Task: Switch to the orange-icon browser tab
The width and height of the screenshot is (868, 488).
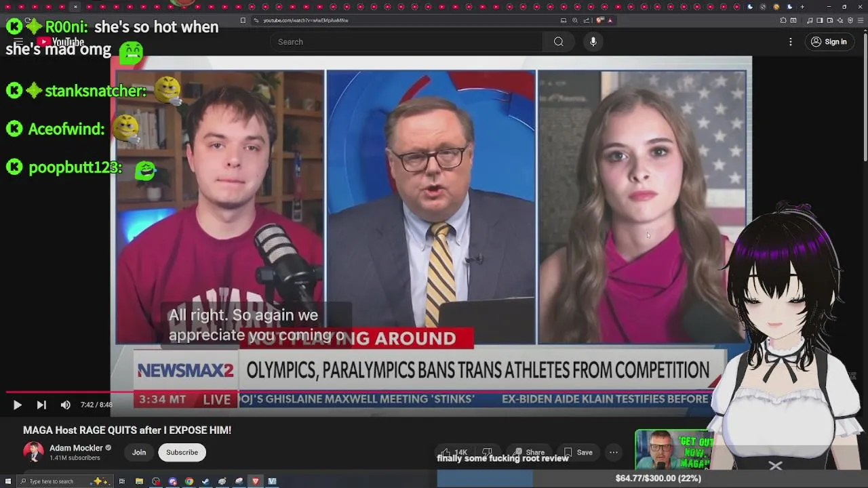Action: click(776, 7)
